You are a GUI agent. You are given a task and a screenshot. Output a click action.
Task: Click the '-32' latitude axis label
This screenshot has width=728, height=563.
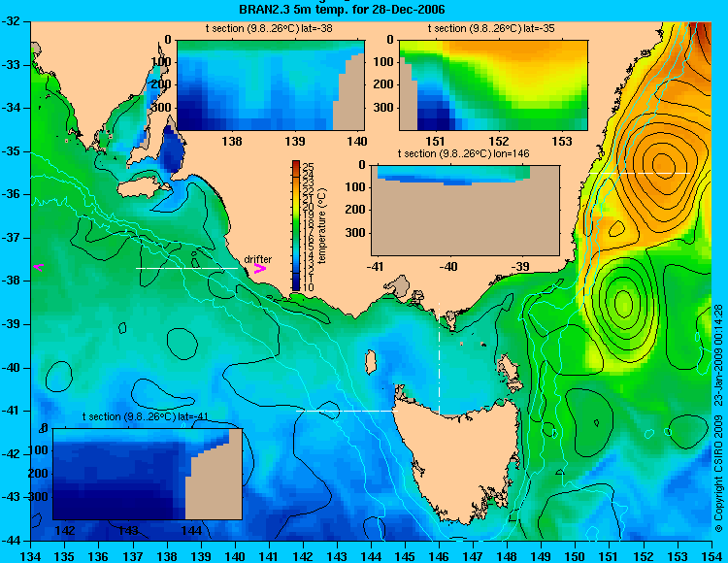pos(12,21)
